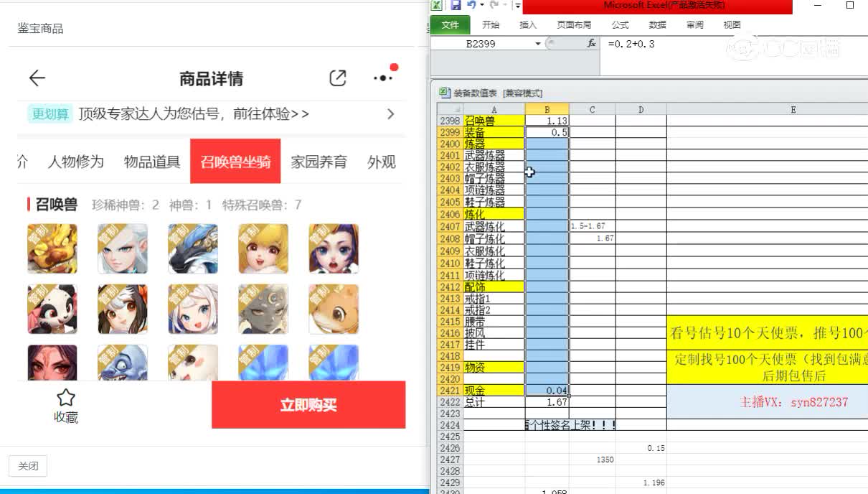Select the blue dragon summon thumbnail

pos(193,249)
